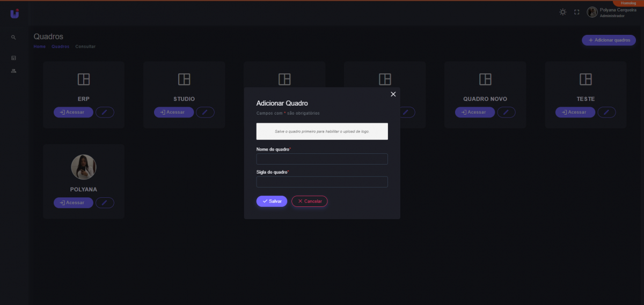This screenshot has width=644, height=305.
Task: Click the pencil edit icon on ERP card
Action: pyautogui.click(x=105, y=112)
